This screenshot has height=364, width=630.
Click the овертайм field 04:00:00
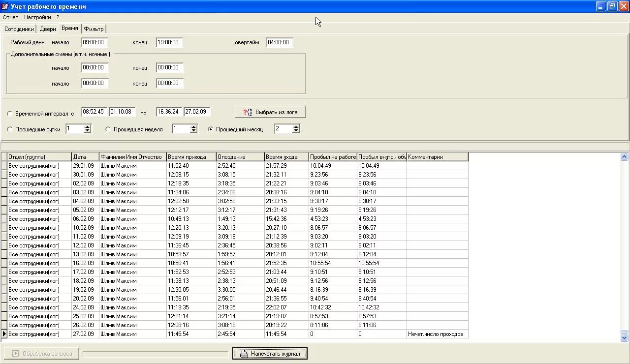pyautogui.click(x=280, y=42)
